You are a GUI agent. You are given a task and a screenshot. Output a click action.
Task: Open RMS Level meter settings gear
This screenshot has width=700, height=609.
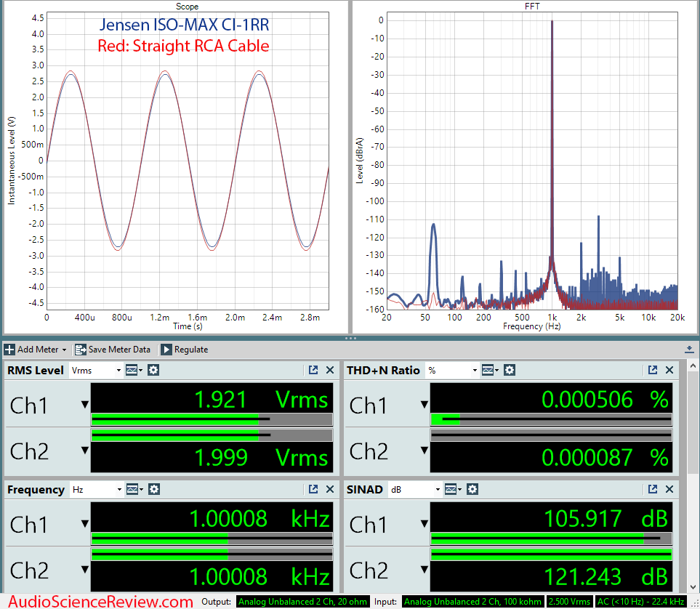[x=153, y=370]
